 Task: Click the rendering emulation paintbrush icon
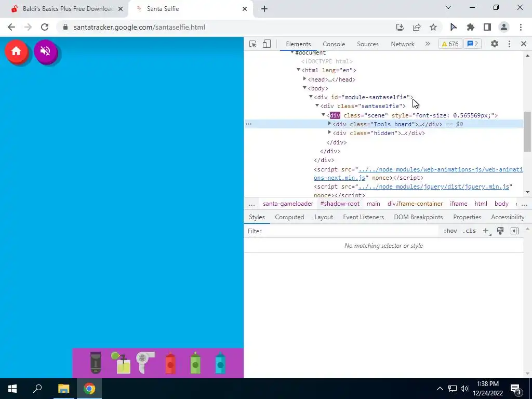(x=500, y=231)
